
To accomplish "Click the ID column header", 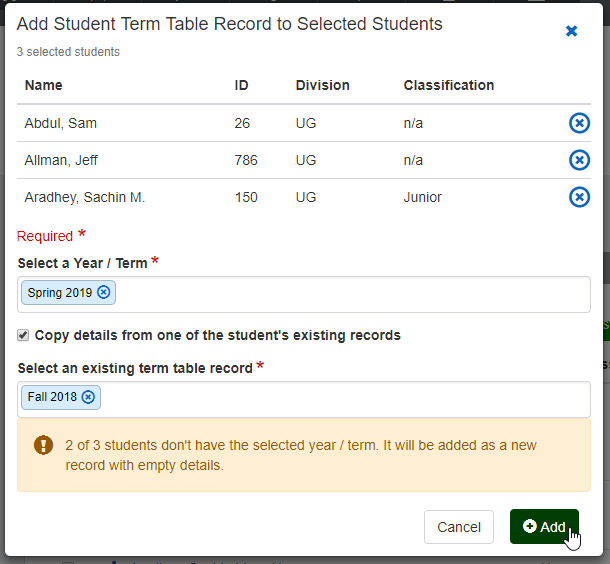I will tap(242, 85).
